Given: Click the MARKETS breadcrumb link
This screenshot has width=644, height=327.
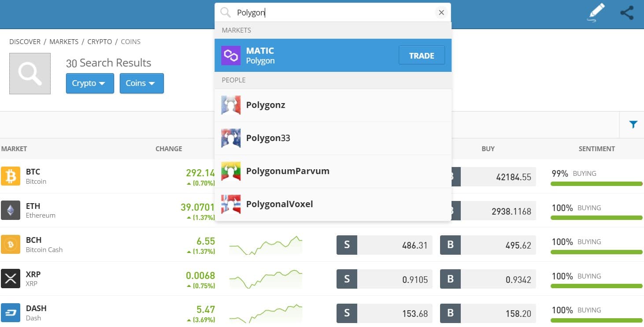Looking at the screenshot, I should click(64, 42).
